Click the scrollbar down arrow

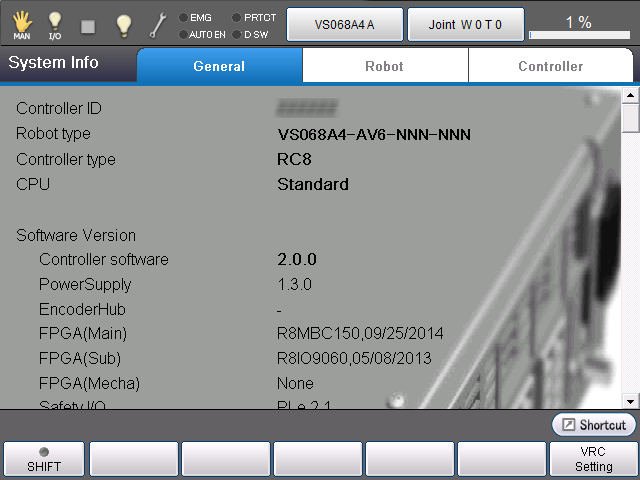[630, 399]
